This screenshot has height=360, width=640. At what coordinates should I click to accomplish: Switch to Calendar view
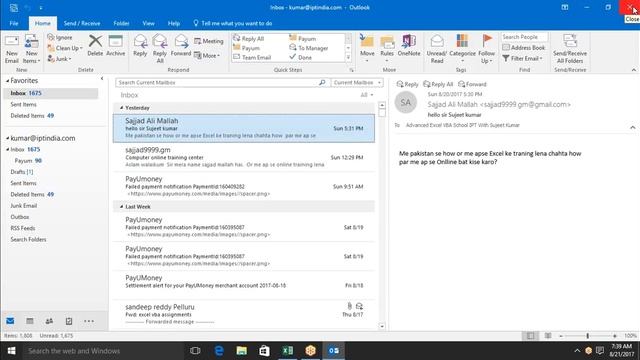click(30, 321)
